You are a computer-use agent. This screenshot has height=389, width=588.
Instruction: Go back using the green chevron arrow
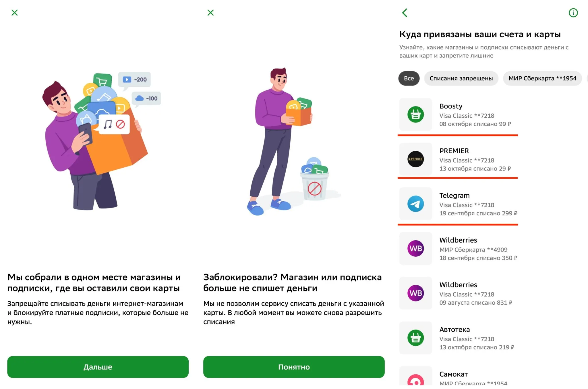tap(405, 13)
